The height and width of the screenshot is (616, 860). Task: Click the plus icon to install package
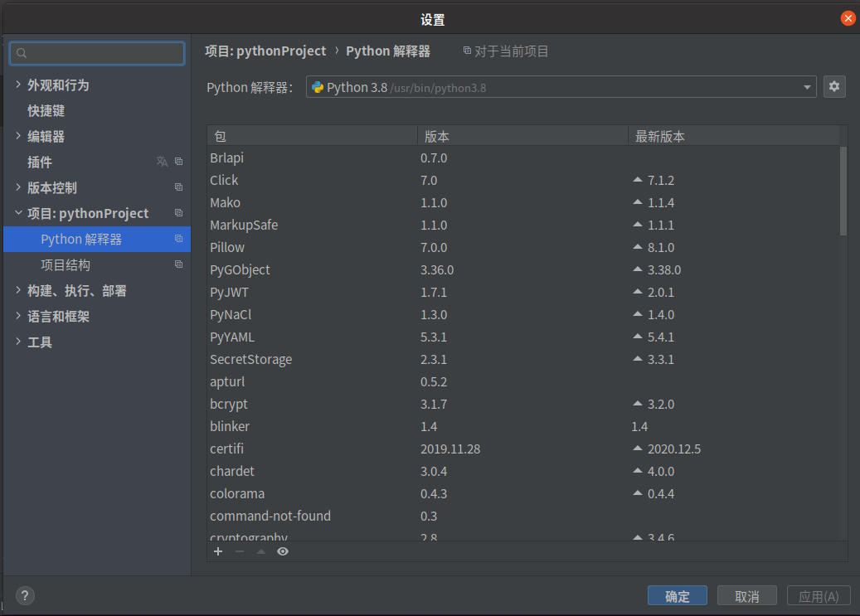coord(218,551)
